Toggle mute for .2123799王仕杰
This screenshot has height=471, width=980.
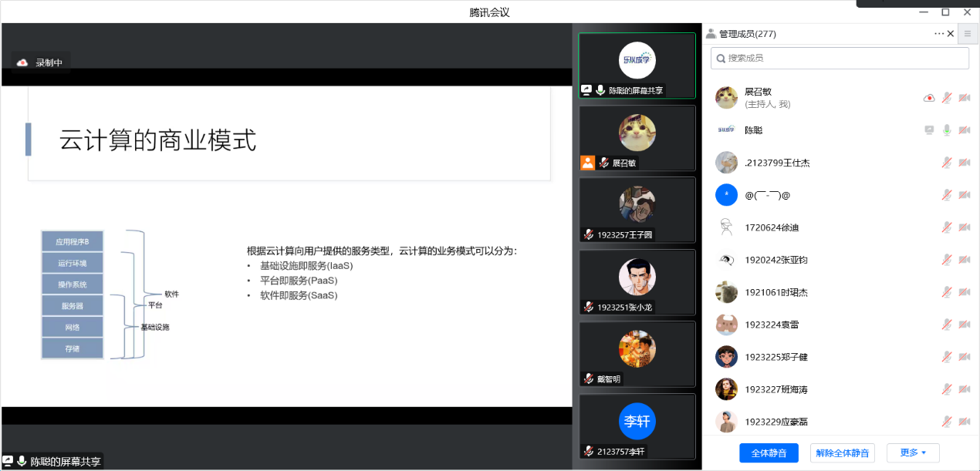[947, 163]
